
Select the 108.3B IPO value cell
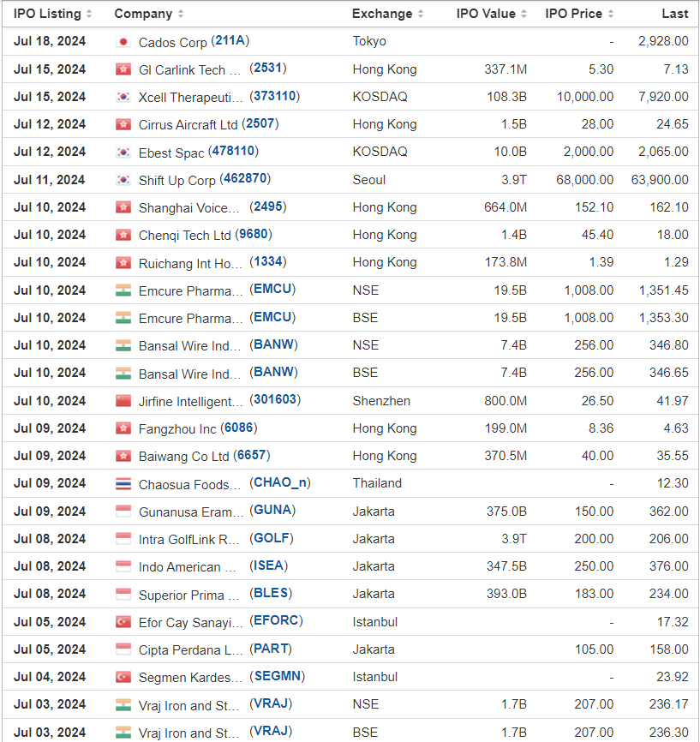pos(507,97)
